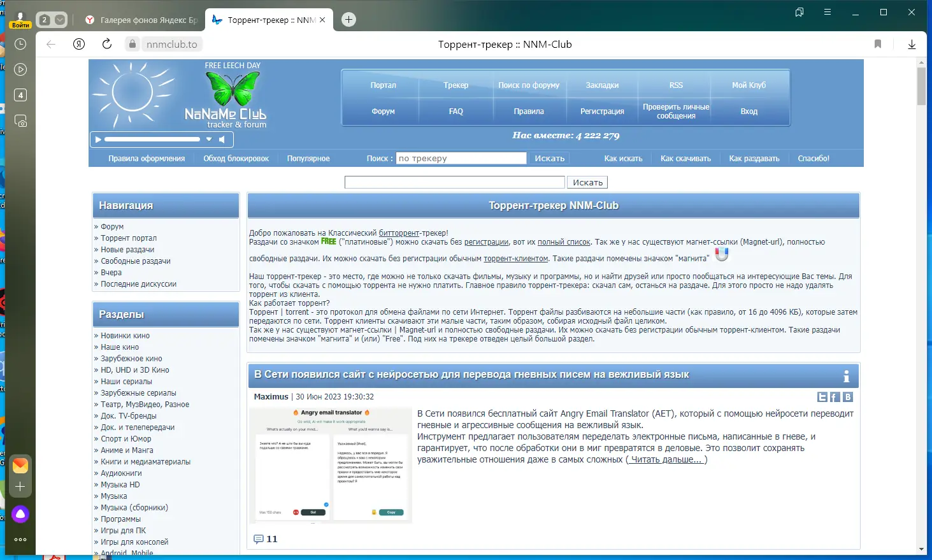Focus the wide search field below header
Image resolution: width=932 pixels, height=560 pixels.
(x=455, y=182)
